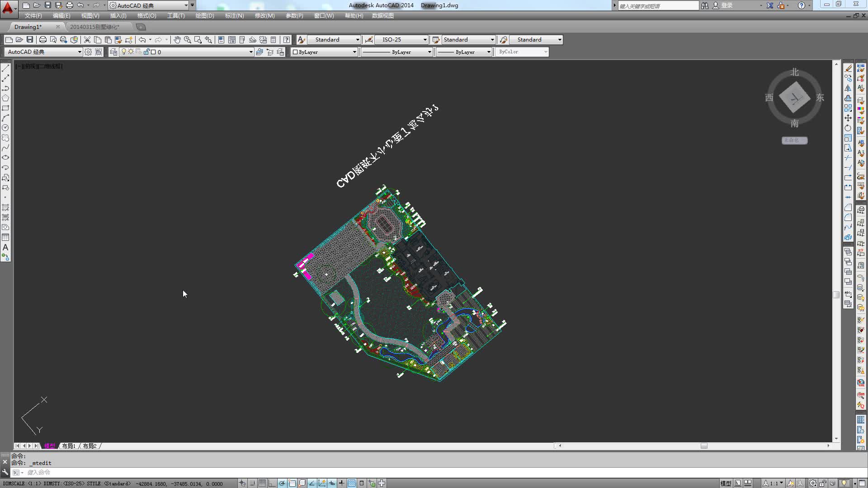Toggle Grid display in status bar
The width and height of the screenshot is (868, 488).
[x=262, y=483]
